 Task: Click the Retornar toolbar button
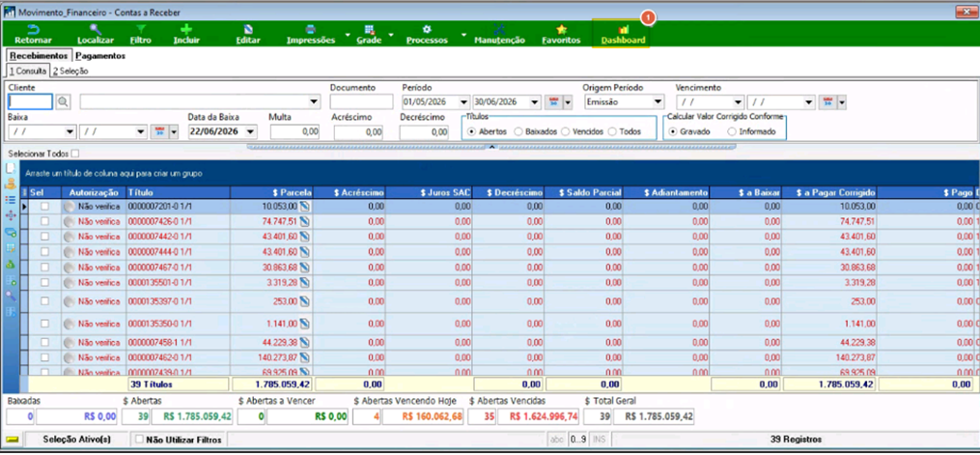(33, 35)
